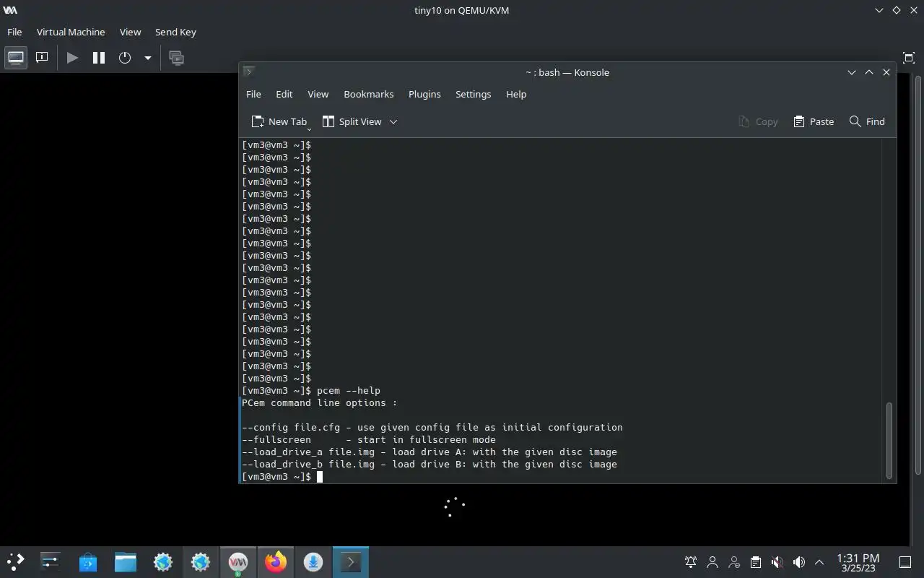Click the run virtual machine play button
The image size is (924, 578).
point(72,58)
